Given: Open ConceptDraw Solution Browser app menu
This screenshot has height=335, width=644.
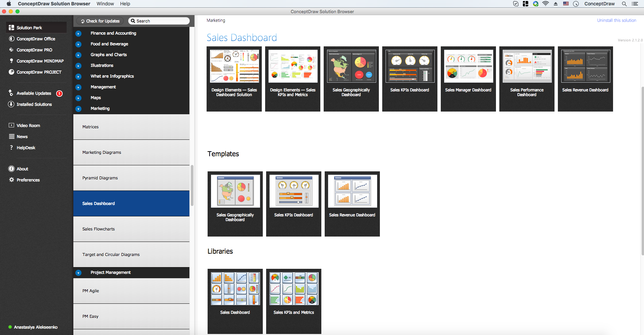Looking at the screenshot, I should coord(54,4).
